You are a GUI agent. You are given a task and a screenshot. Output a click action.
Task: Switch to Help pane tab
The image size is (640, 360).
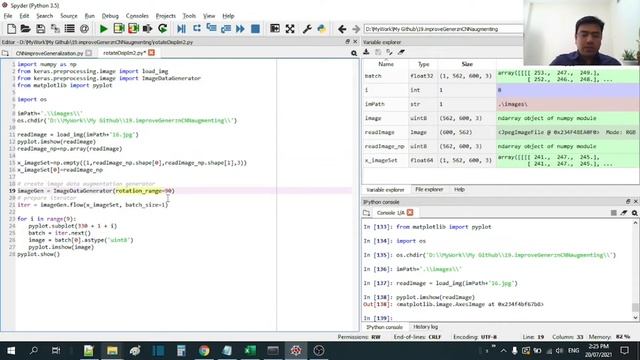click(459, 190)
